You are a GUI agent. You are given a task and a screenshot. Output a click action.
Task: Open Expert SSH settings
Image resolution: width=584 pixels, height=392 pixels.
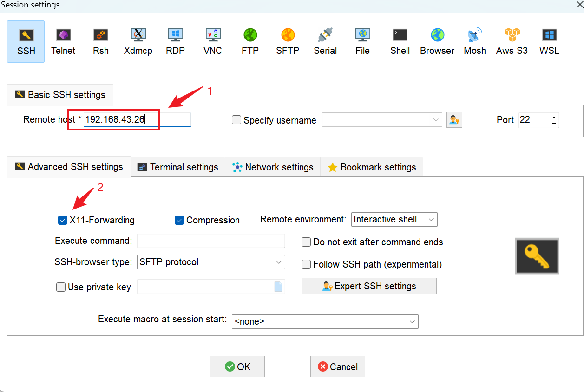pyautogui.click(x=369, y=286)
